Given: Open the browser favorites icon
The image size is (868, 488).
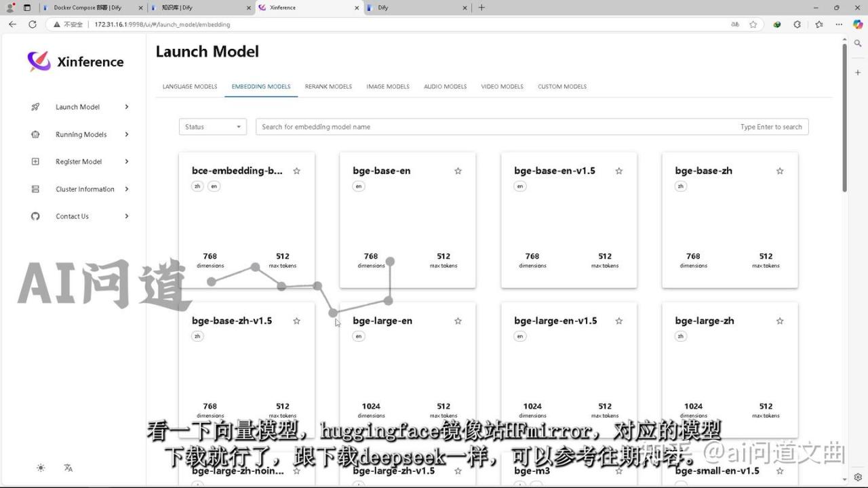Looking at the screenshot, I should coord(818,24).
